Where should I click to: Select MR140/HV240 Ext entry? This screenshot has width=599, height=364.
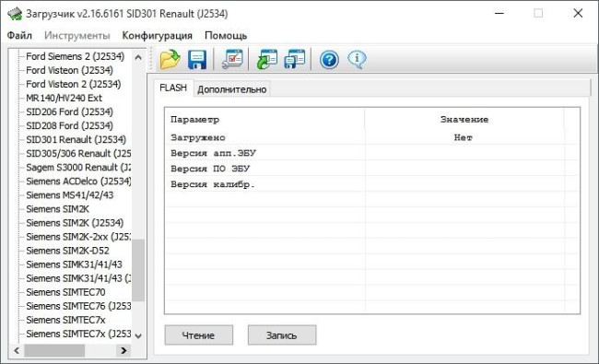tap(64, 99)
